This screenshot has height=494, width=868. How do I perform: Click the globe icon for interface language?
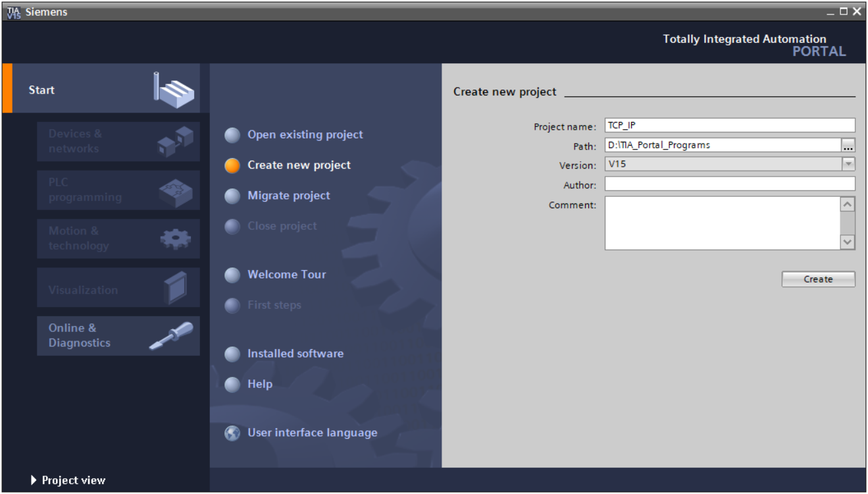(x=232, y=433)
